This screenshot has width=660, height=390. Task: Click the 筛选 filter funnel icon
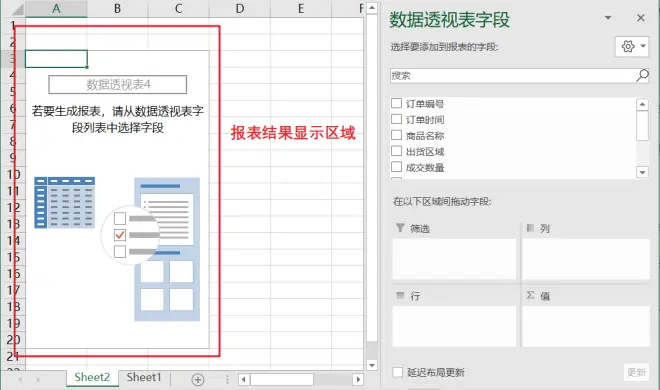coord(400,228)
